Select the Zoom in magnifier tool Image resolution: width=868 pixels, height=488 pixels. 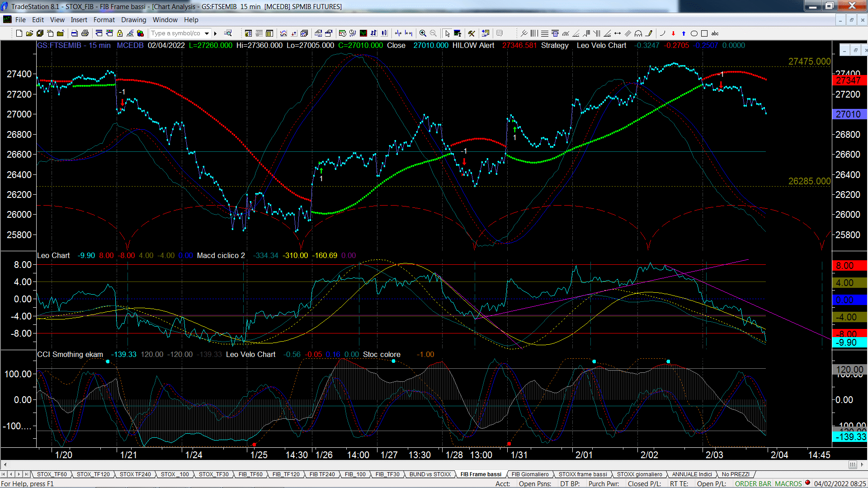[x=423, y=33]
